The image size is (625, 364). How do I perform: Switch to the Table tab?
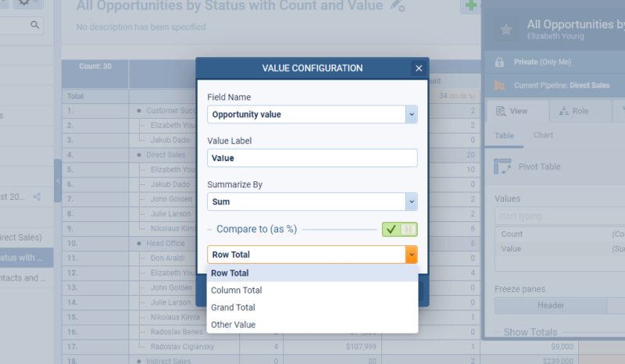[504, 136]
